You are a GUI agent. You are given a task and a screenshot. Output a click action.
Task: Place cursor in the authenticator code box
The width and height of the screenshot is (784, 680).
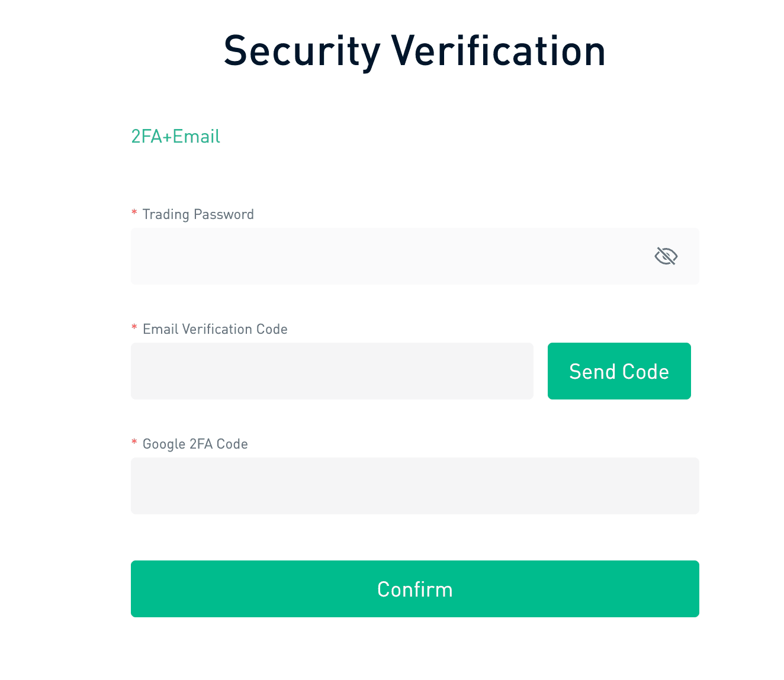pyautogui.click(x=415, y=486)
